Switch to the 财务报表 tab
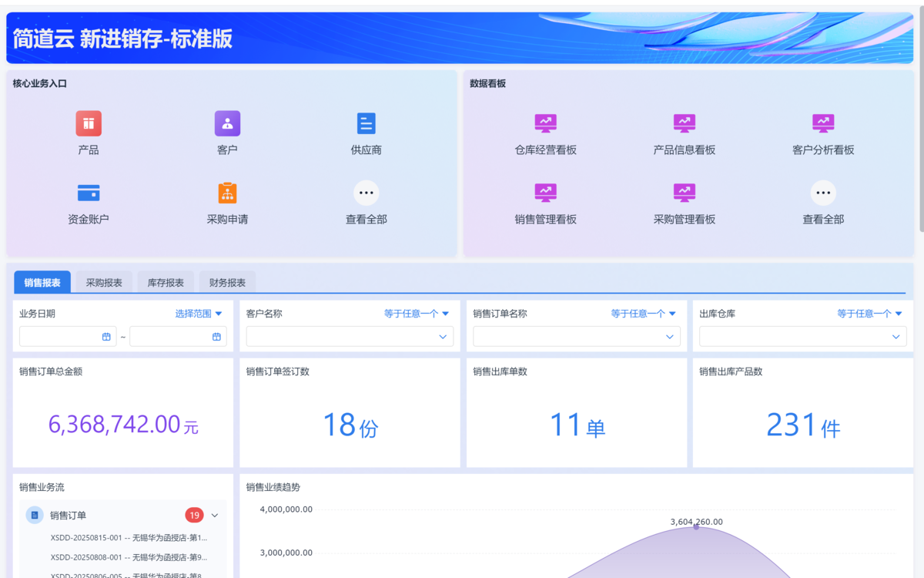 pyautogui.click(x=227, y=283)
